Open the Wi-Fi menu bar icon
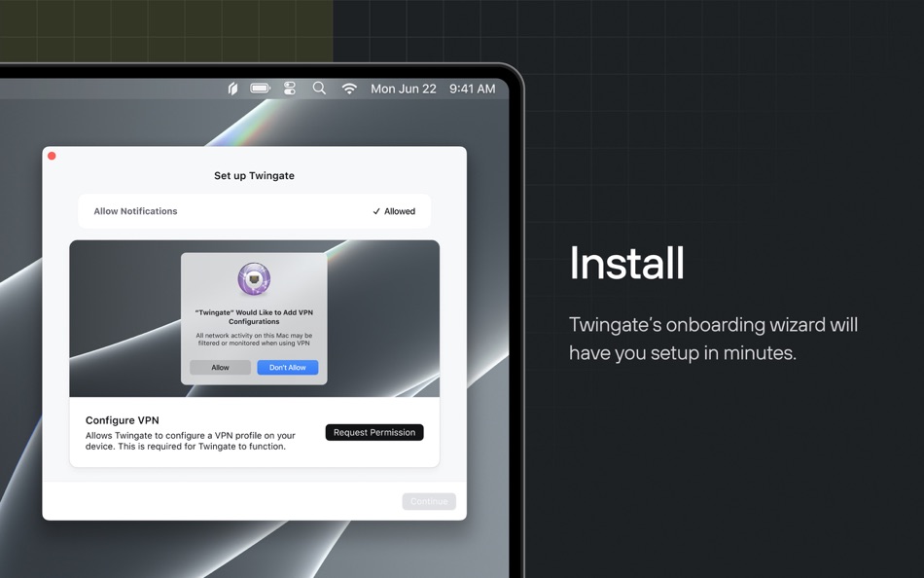The height and width of the screenshot is (578, 924). (x=349, y=89)
